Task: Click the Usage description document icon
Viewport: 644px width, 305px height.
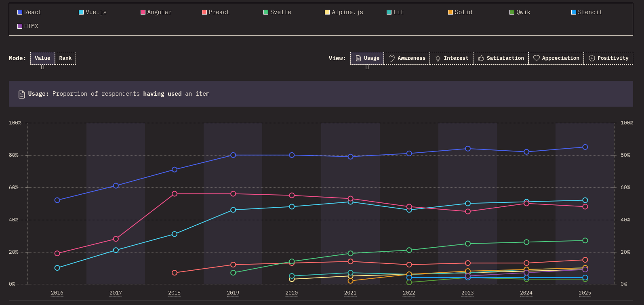Action: (22, 94)
